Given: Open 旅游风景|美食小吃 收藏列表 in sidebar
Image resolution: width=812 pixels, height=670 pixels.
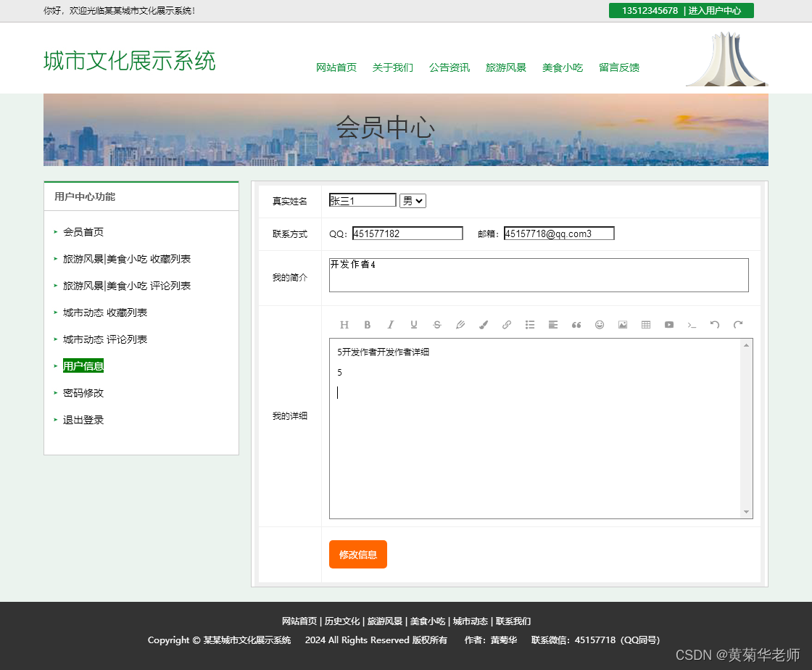Looking at the screenshot, I should tap(127, 259).
